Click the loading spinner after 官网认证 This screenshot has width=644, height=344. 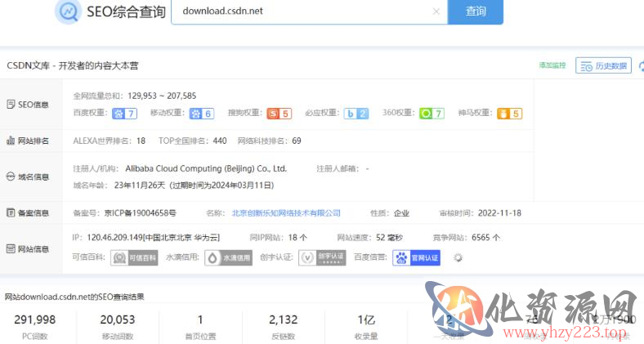click(x=458, y=257)
